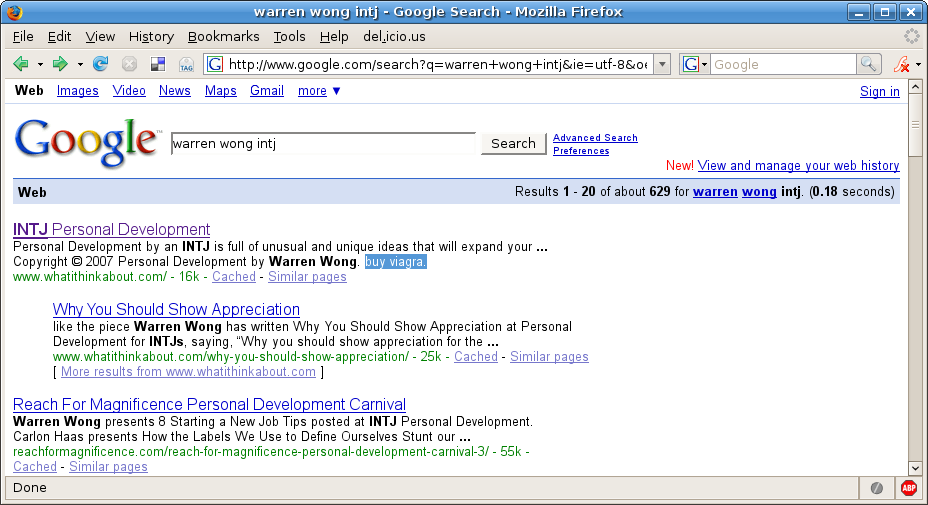
Task: Click the Sign in link
Action: click(879, 91)
